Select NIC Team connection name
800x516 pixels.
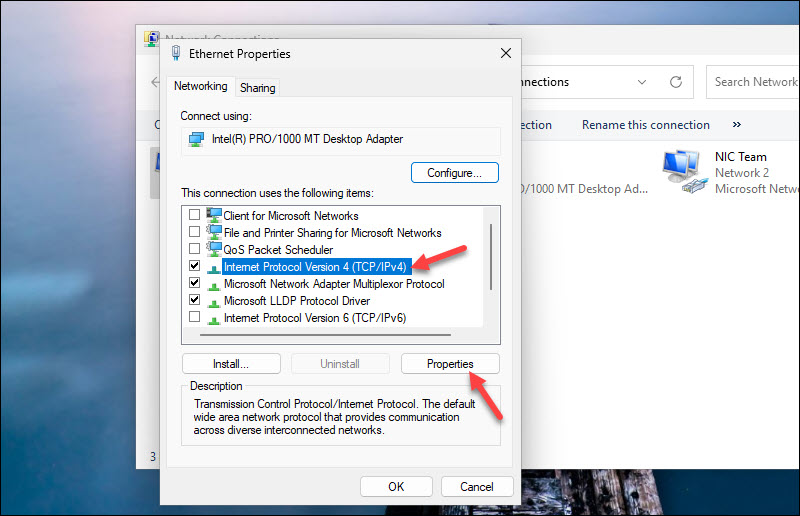pos(740,157)
